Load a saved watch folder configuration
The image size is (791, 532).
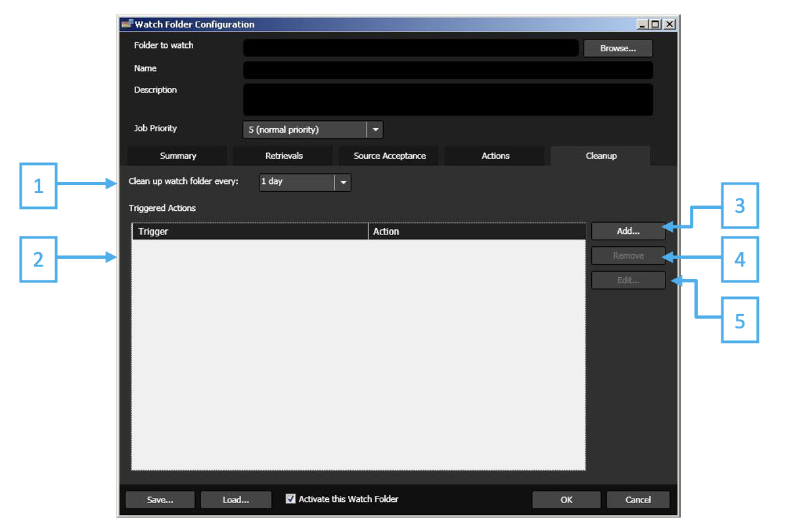click(x=235, y=499)
